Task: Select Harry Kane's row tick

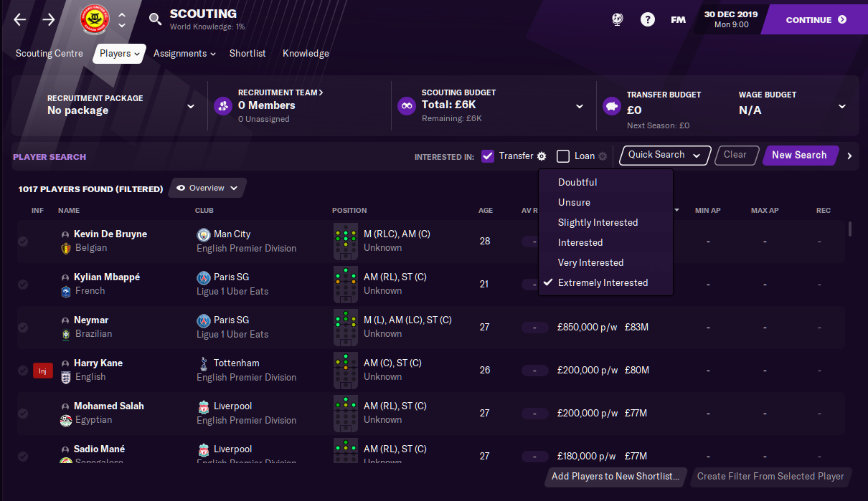Action: (x=23, y=371)
